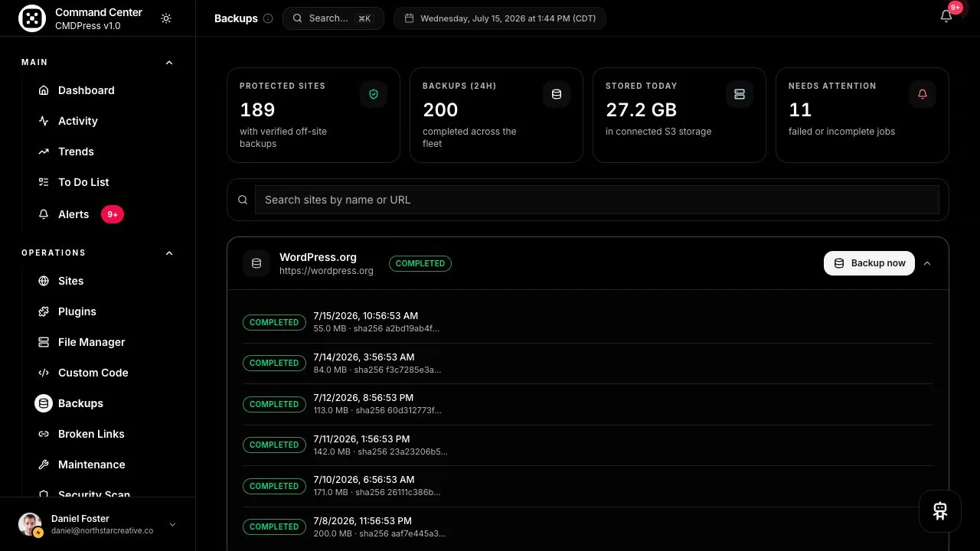The image size is (980, 551).
Task: Start Backup now for WordPress.org
Action: pyautogui.click(x=869, y=263)
